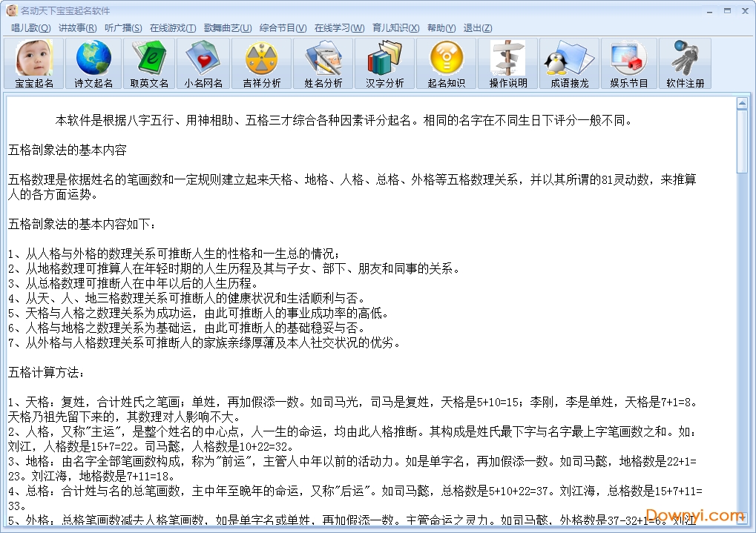The height and width of the screenshot is (533, 756).
Task: Click the 帮助 help menu
Action: 441,28
